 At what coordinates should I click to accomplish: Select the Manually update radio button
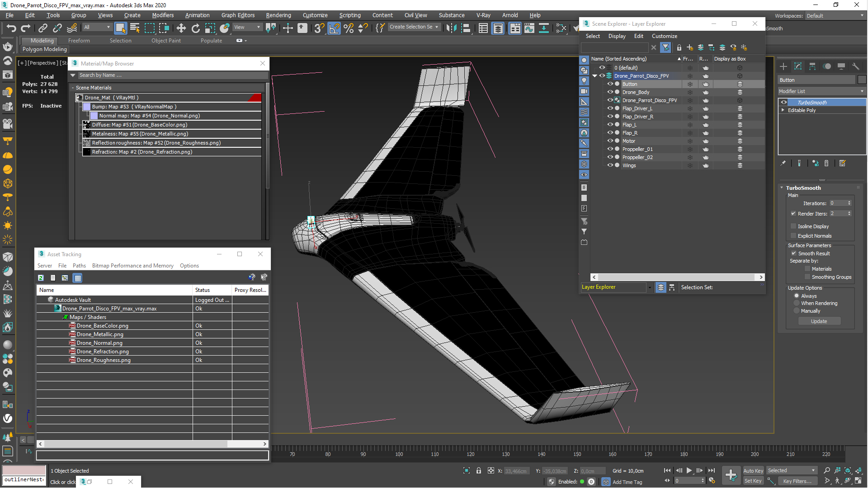[x=797, y=311]
